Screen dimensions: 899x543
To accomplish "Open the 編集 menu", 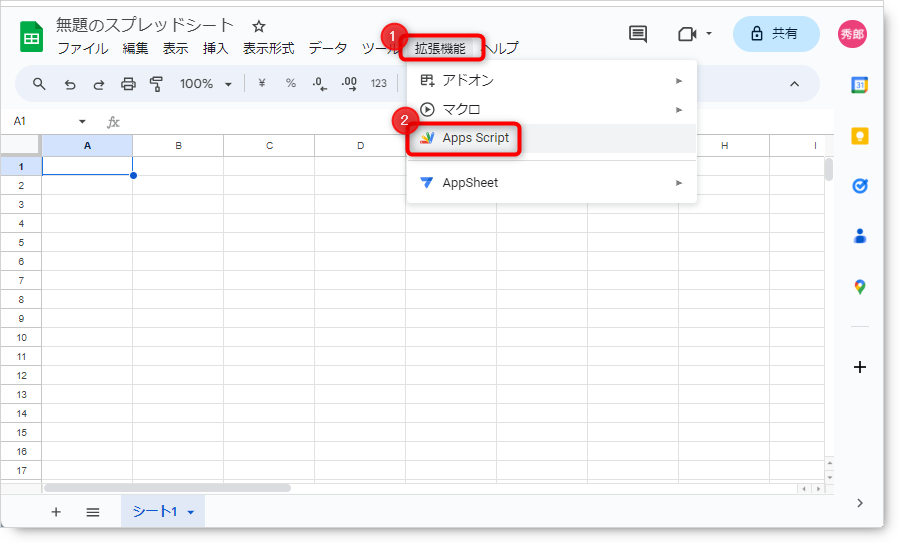I will point(135,48).
